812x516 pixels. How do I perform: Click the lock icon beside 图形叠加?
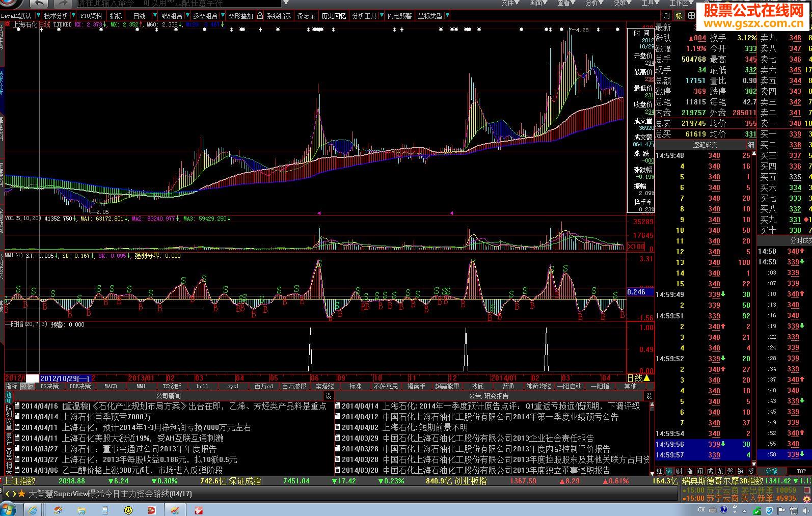[260, 16]
